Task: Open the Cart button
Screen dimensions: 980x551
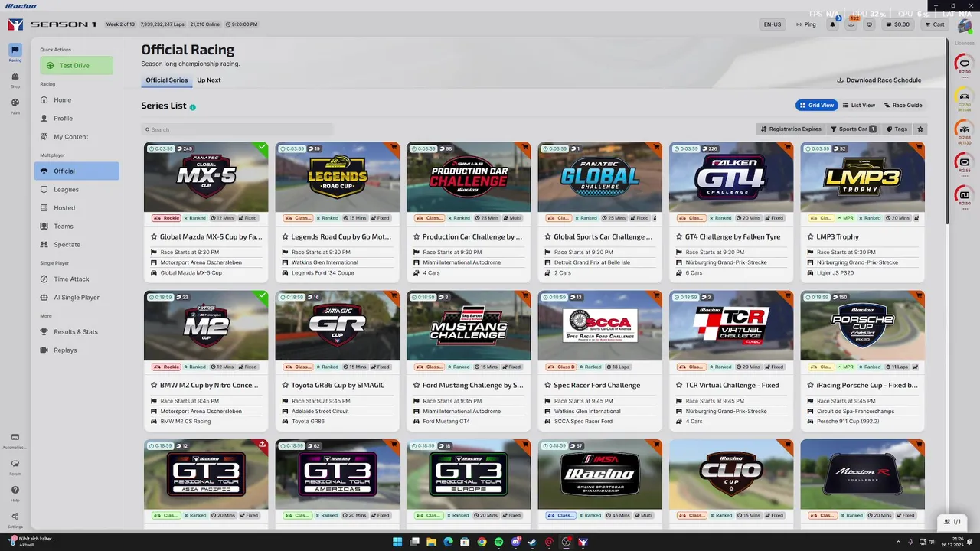Action: (x=934, y=24)
